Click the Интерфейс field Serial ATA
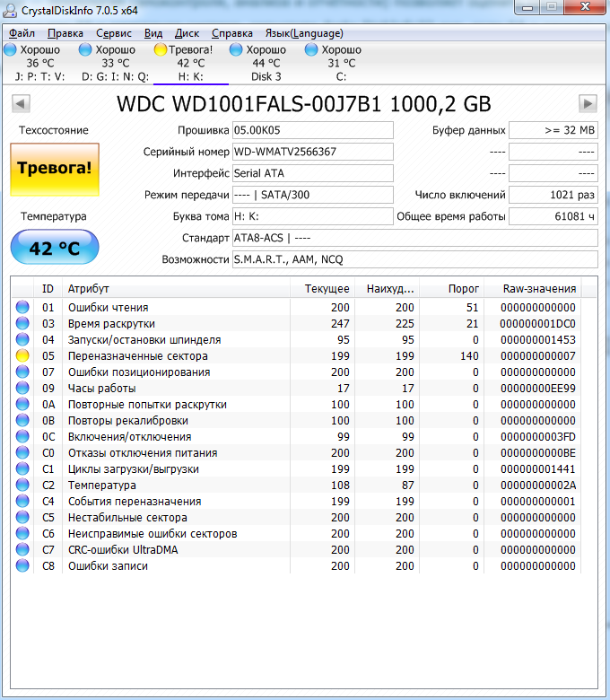The width and height of the screenshot is (610, 700). (313, 173)
